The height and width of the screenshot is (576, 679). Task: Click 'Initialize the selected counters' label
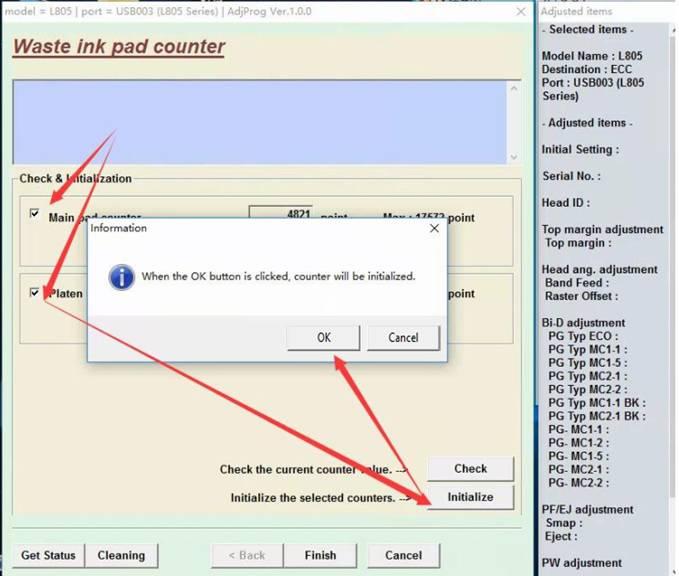click(313, 498)
